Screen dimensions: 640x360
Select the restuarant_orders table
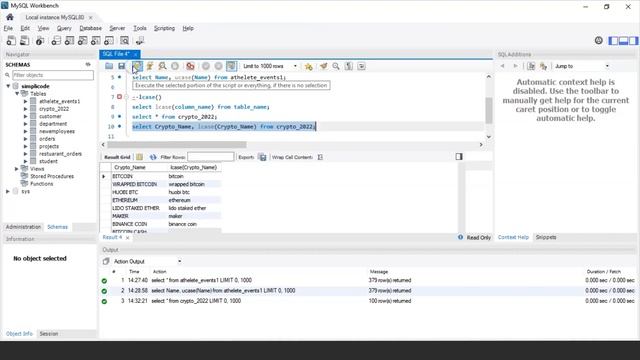click(x=60, y=154)
